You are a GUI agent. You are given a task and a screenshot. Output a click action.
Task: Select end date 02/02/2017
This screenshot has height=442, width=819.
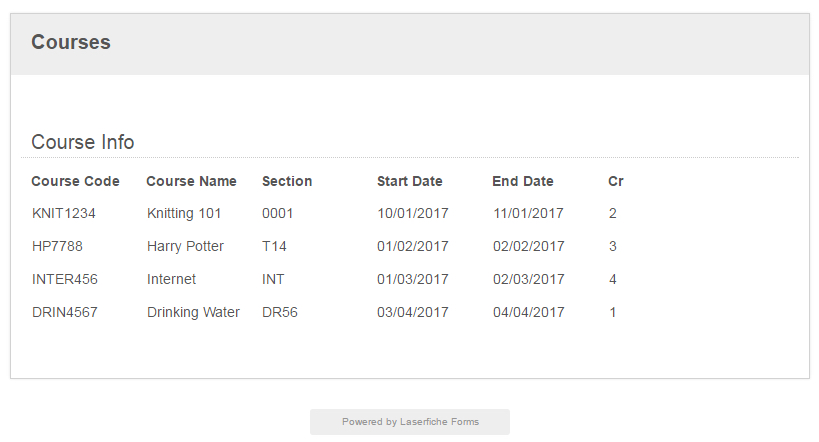click(529, 246)
